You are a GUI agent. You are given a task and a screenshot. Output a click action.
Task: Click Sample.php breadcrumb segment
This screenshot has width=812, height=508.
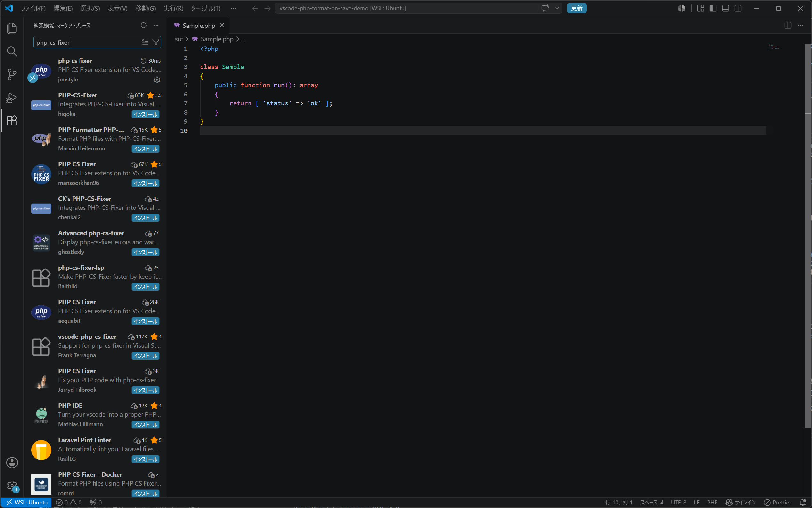pyautogui.click(x=217, y=39)
